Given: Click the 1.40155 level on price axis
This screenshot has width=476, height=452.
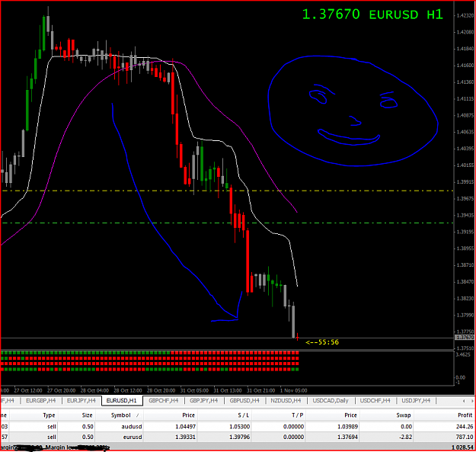Looking at the screenshot, I should point(465,165).
